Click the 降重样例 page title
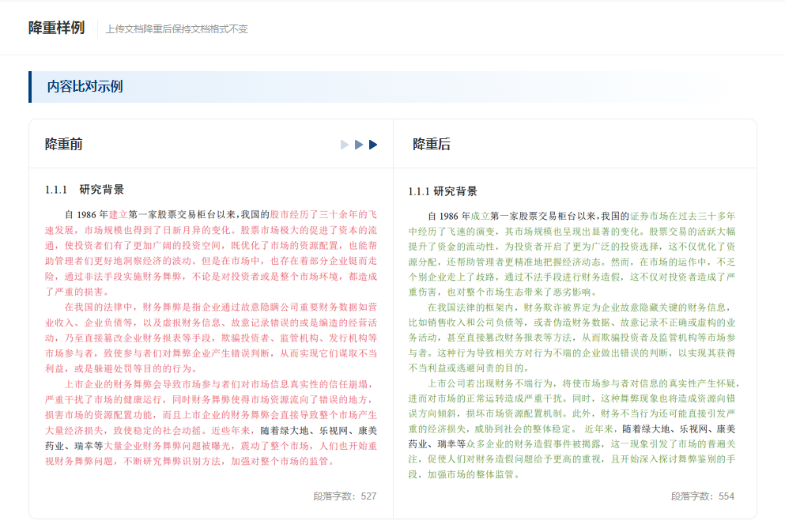The image size is (785, 532). pyautogui.click(x=57, y=28)
